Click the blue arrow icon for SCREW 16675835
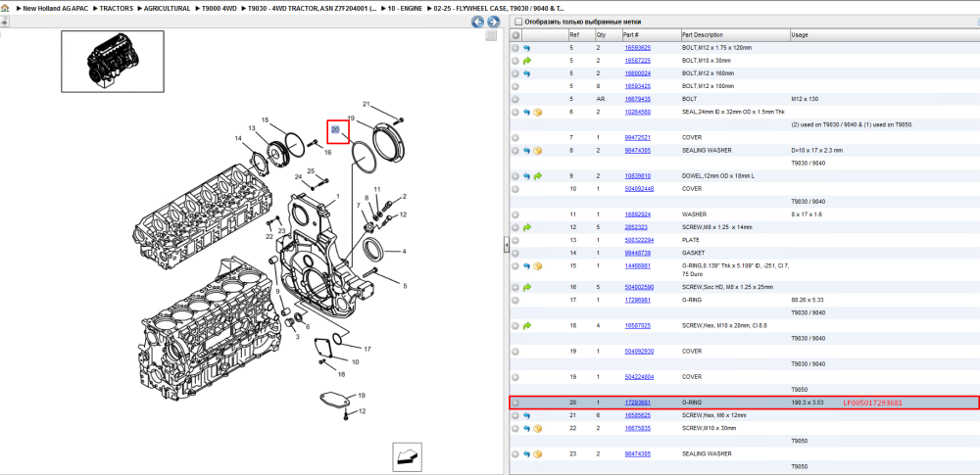Image resolution: width=980 pixels, height=475 pixels. (526, 428)
